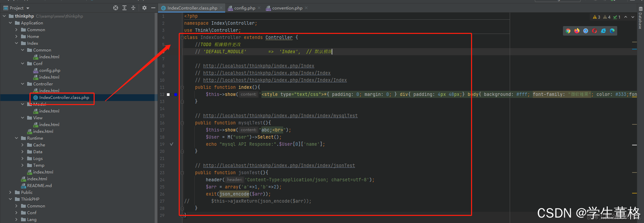Click the Project tool window icon
644x223 pixels.
[x=6, y=8]
